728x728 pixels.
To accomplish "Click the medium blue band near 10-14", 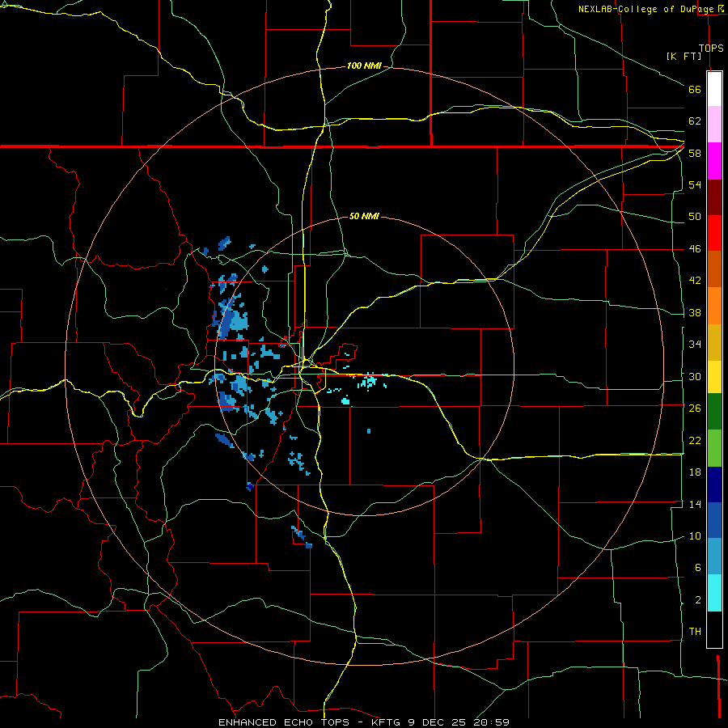I will (714, 520).
